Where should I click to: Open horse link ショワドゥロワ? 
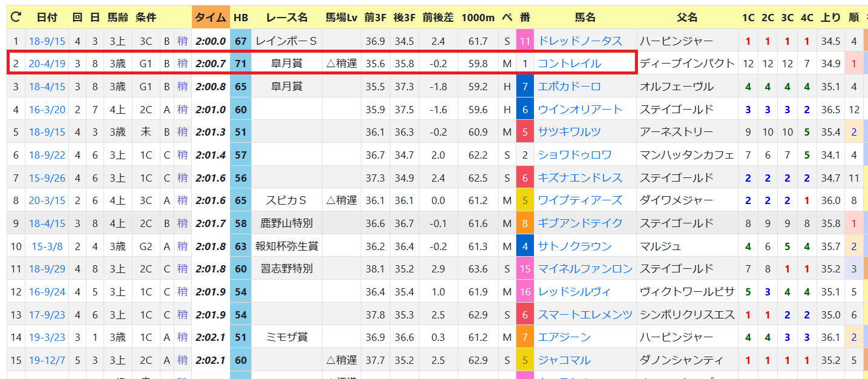point(575,155)
